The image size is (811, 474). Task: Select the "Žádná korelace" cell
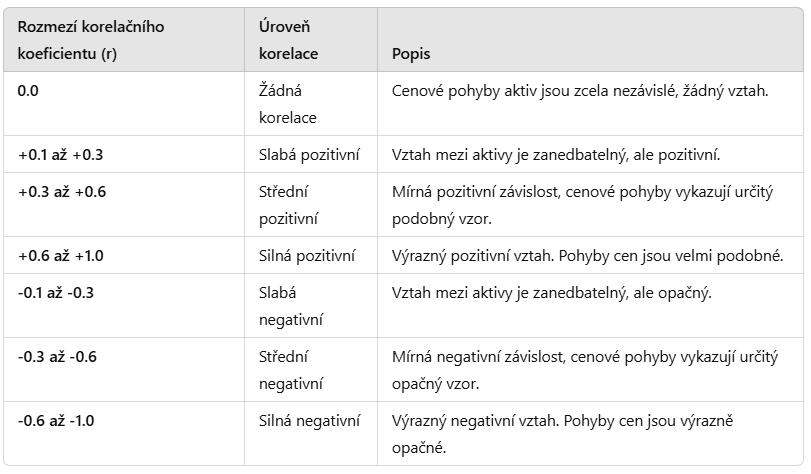pyautogui.click(x=288, y=104)
